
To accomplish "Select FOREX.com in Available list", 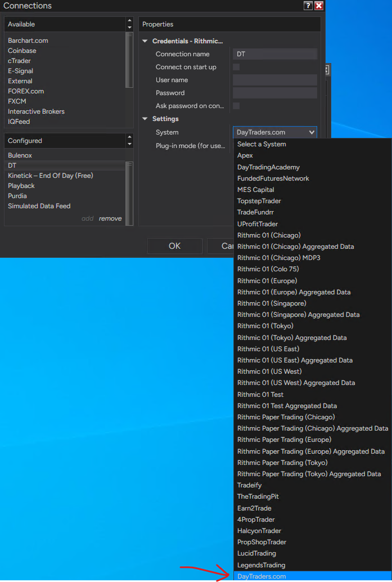I will [25, 91].
